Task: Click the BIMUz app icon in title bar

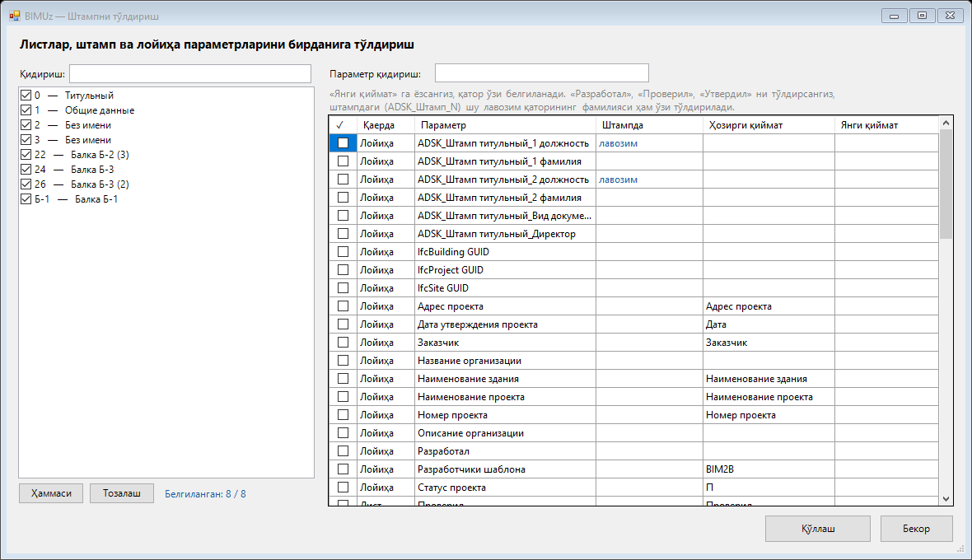Action: point(14,16)
